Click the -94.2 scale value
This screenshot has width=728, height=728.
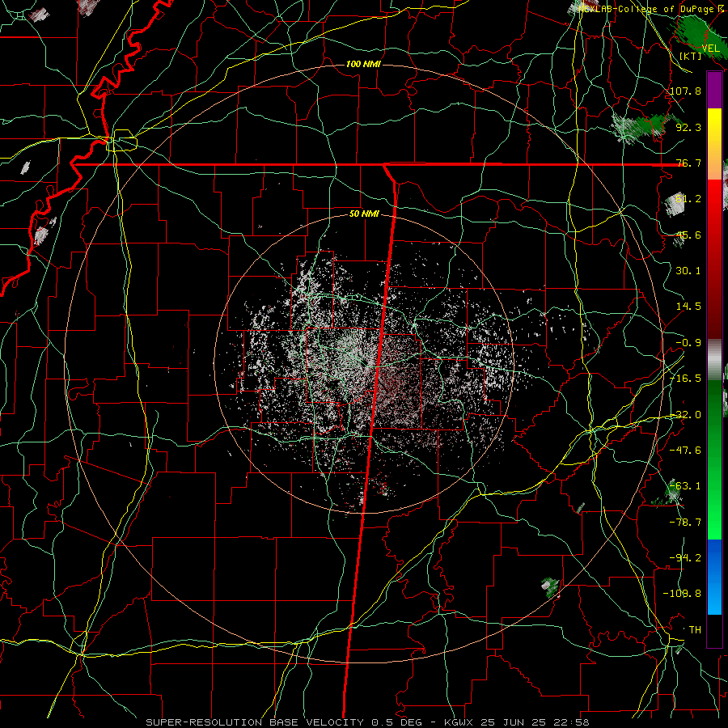[686, 558]
